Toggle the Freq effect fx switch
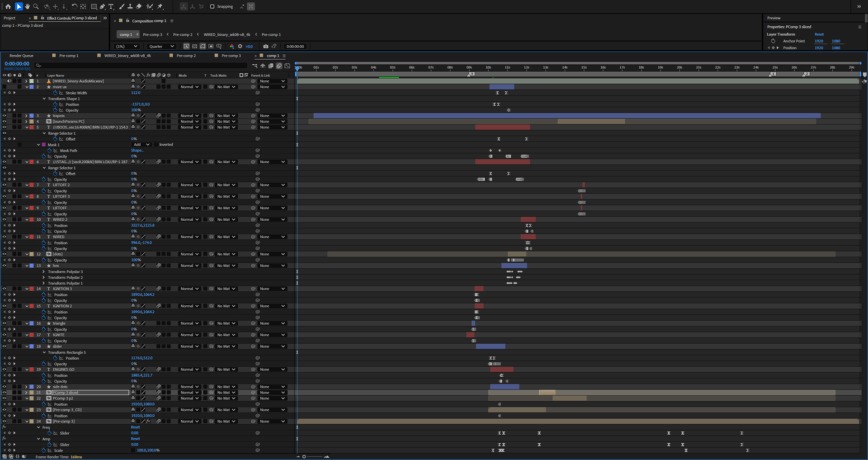This screenshot has width=868, height=460. pos(4,427)
